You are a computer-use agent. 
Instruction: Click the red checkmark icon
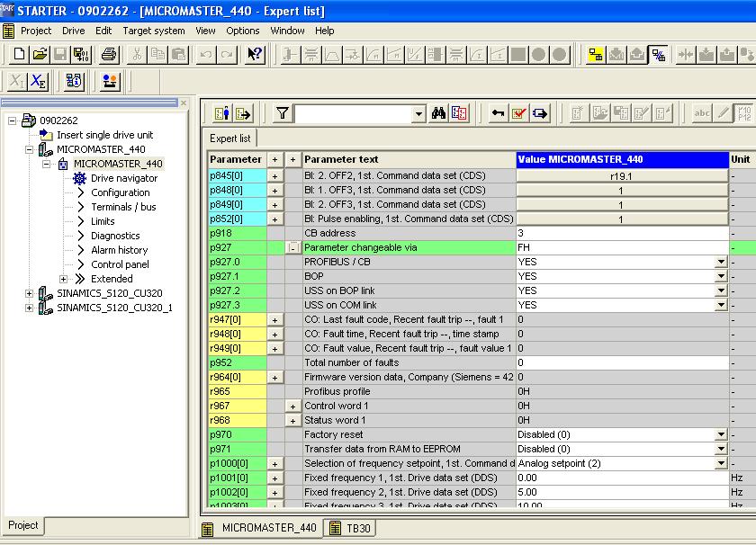coord(518,113)
